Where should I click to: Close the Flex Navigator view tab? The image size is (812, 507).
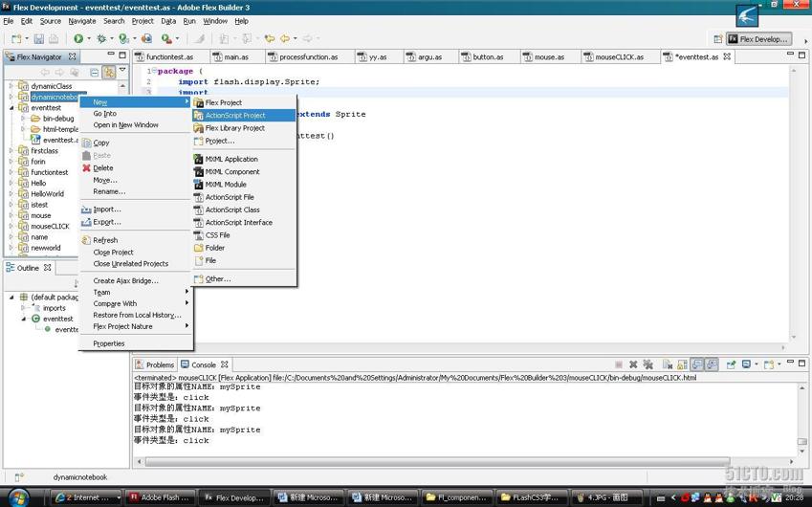73,56
